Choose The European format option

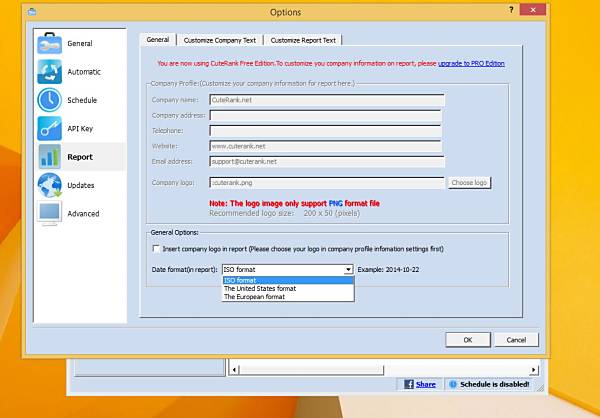254,297
